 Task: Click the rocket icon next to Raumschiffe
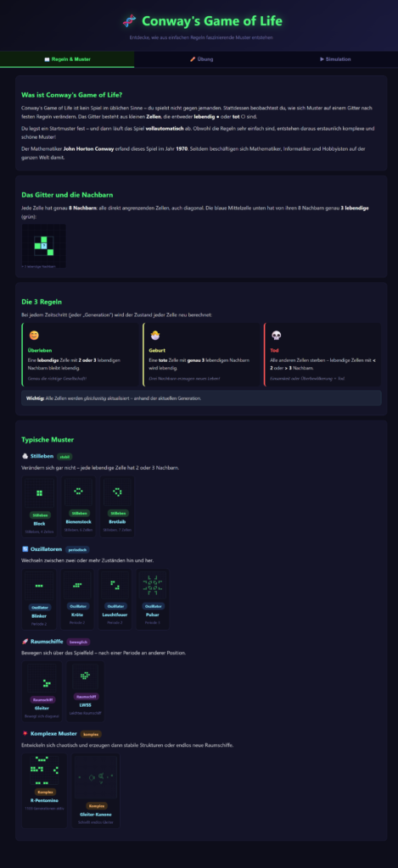tap(25, 642)
